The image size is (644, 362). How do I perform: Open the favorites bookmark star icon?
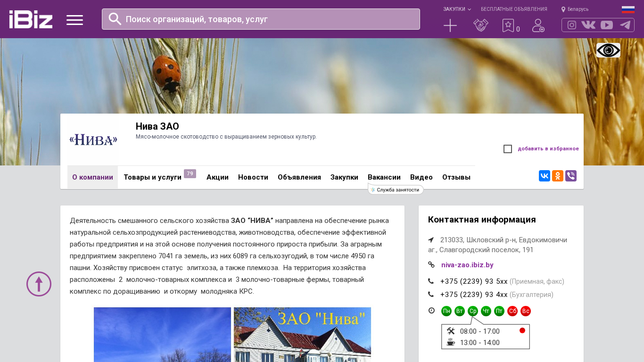(508, 25)
